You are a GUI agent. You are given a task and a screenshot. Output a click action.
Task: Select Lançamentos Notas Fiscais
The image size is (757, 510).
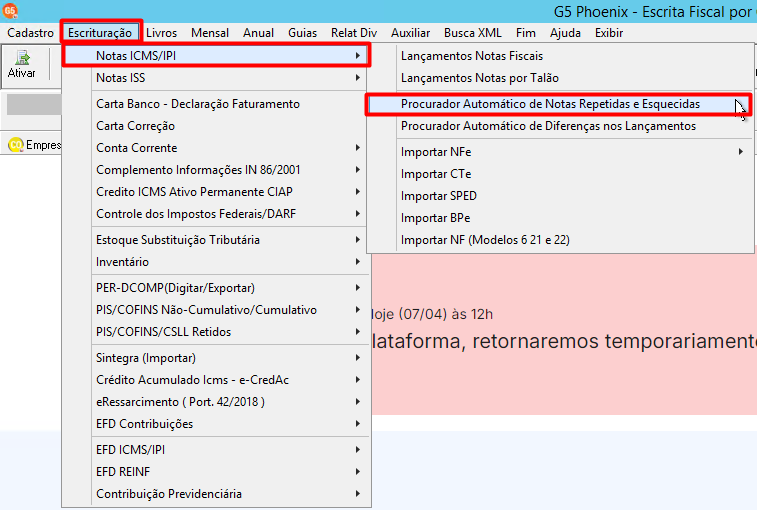click(x=560, y=56)
